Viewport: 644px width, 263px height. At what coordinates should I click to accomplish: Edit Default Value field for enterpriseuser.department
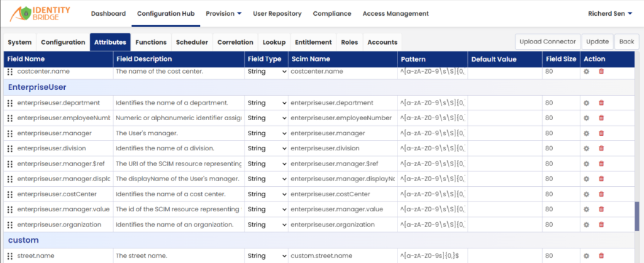tap(505, 103)
